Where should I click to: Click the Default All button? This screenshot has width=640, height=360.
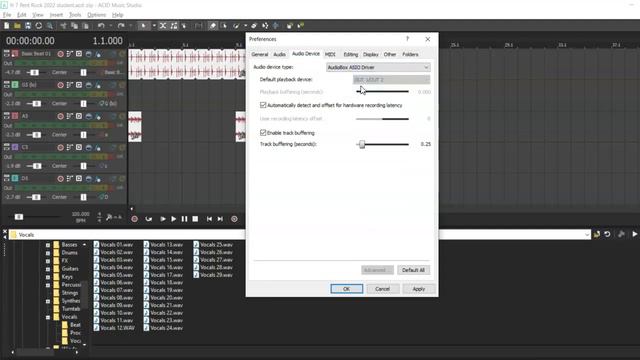pyautogui.click(x=413, y=270)
